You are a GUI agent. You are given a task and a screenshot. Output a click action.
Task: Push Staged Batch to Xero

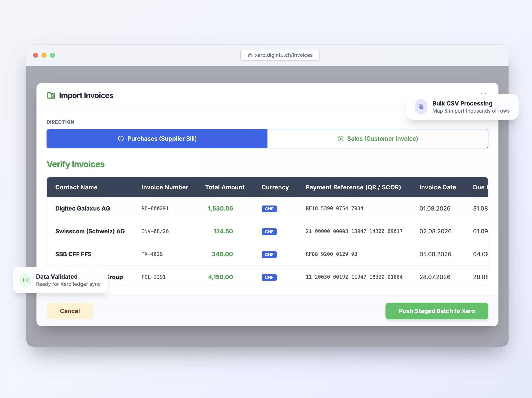pyautogui.click(x=437, y=311)
